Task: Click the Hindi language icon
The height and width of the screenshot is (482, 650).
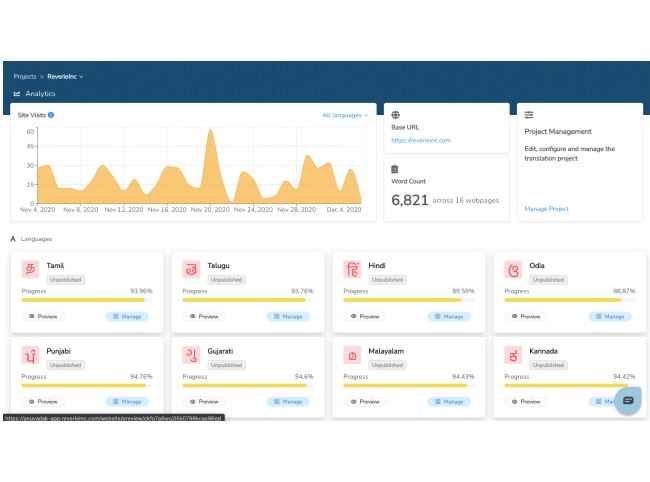Action: (x=352, y=269)
